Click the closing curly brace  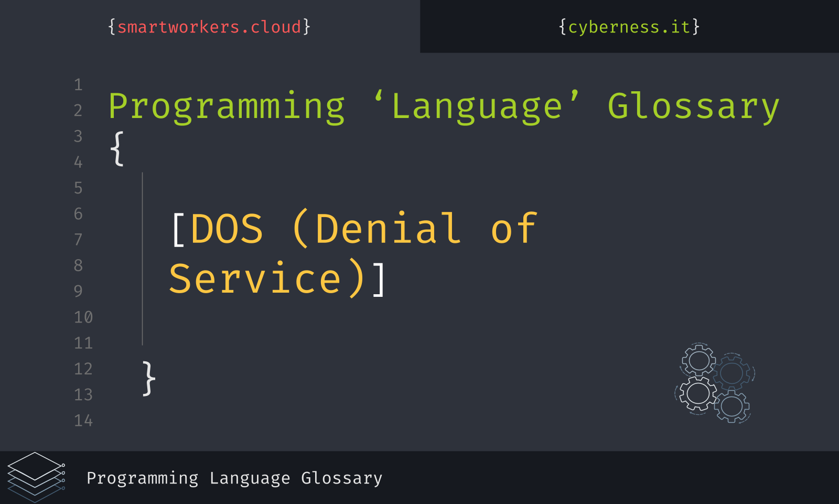pyautogui.click(x=149, y=378)
